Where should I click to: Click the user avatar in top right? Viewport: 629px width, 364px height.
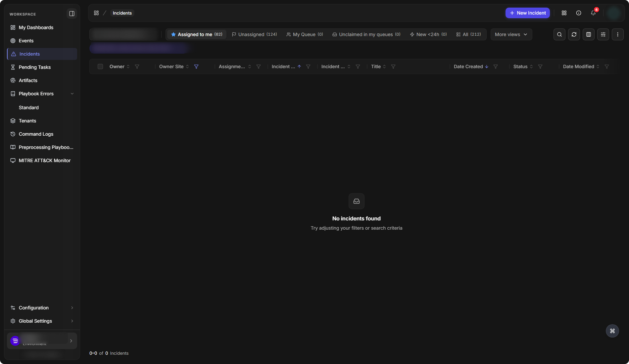(x=614, y=13)
